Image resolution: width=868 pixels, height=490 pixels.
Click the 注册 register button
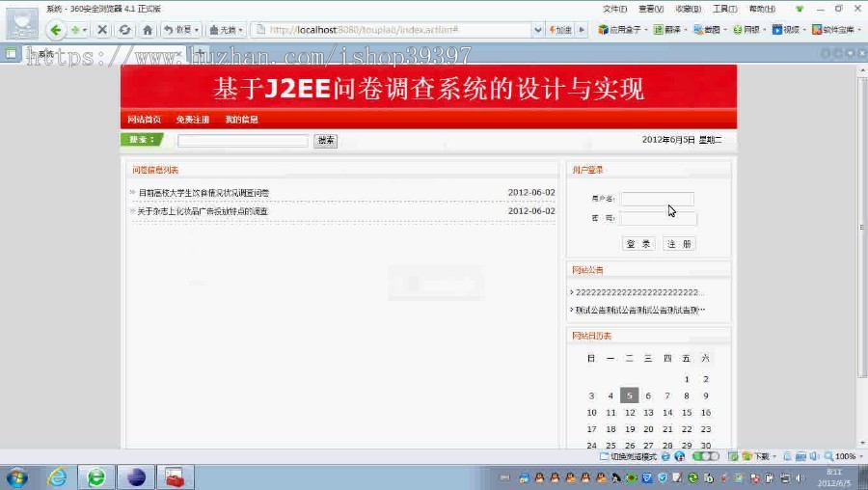click(679, 244)
